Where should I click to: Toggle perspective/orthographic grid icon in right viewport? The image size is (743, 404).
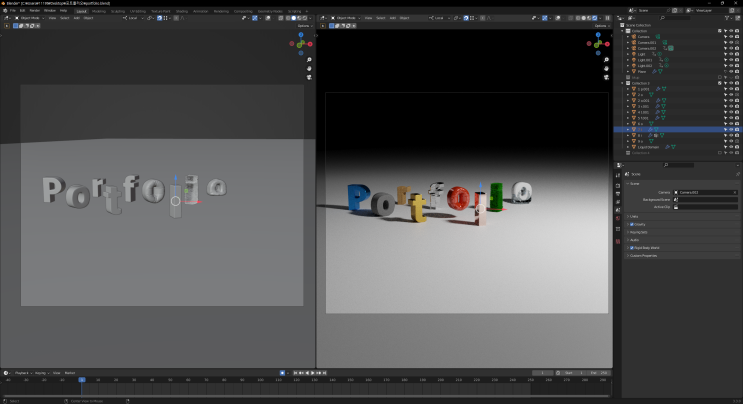coord(606,84)
